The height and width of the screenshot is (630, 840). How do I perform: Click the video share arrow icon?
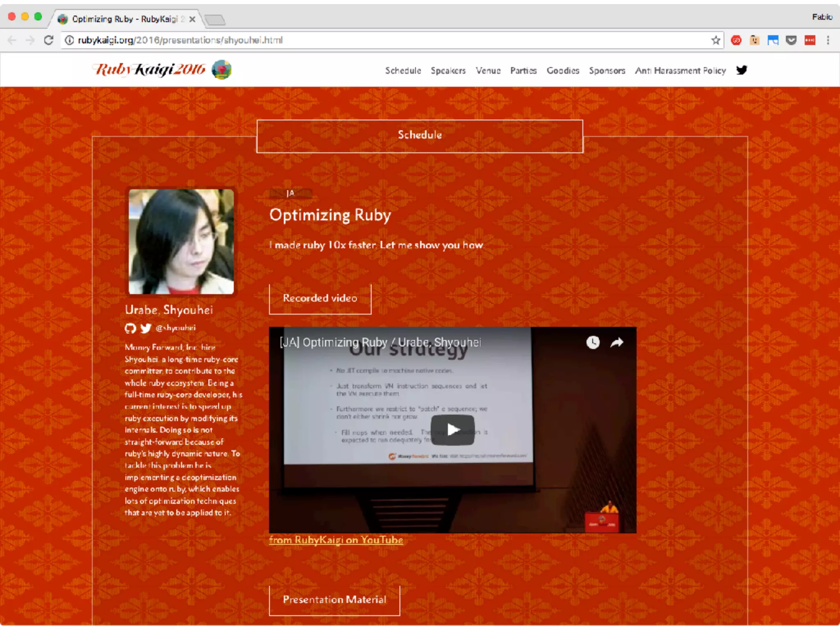[616, 342]
